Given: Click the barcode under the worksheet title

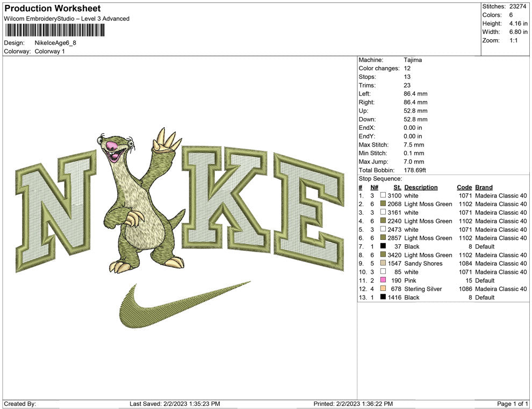Looking at the screenshot, I should click(55, 30).
